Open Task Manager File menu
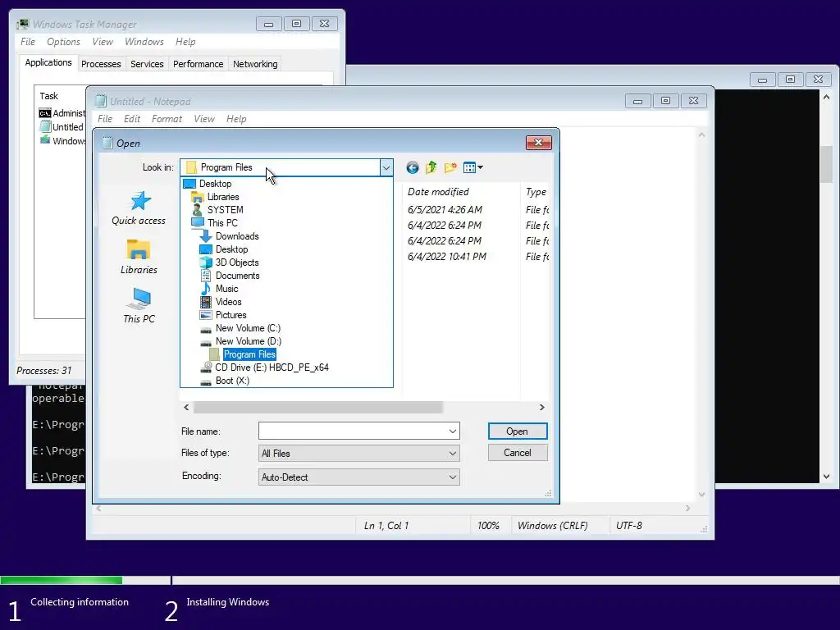 click(x=28, y=42)
